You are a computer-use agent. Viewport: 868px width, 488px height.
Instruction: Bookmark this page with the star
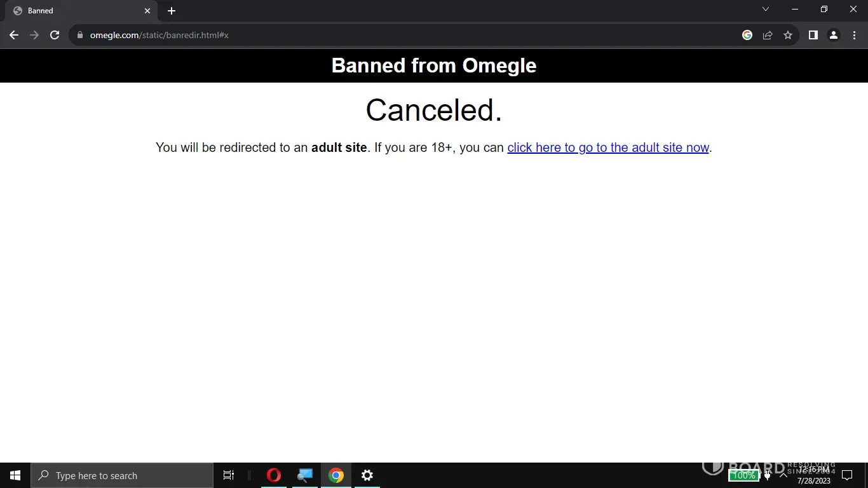[x=788, y=35]
